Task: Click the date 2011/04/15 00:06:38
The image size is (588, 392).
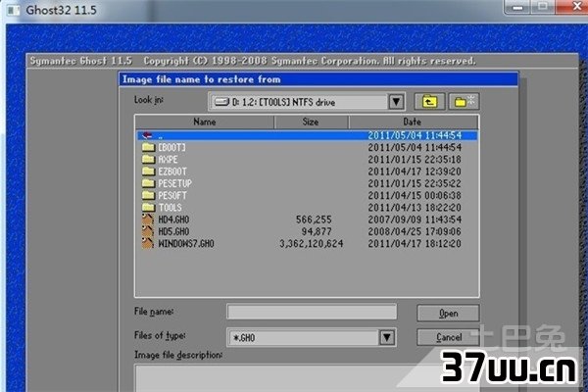Action: pyautogui.click(x=415, y=195)
